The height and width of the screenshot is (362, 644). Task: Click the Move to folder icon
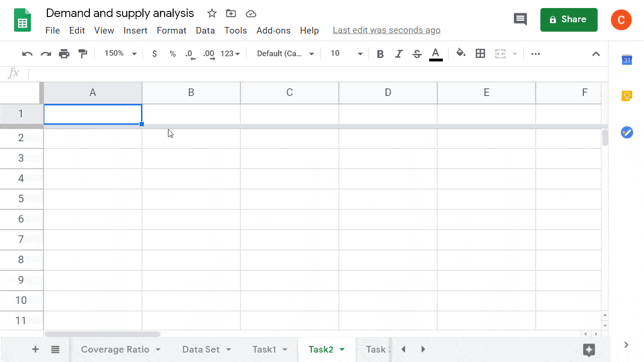[x=231, y=13]
